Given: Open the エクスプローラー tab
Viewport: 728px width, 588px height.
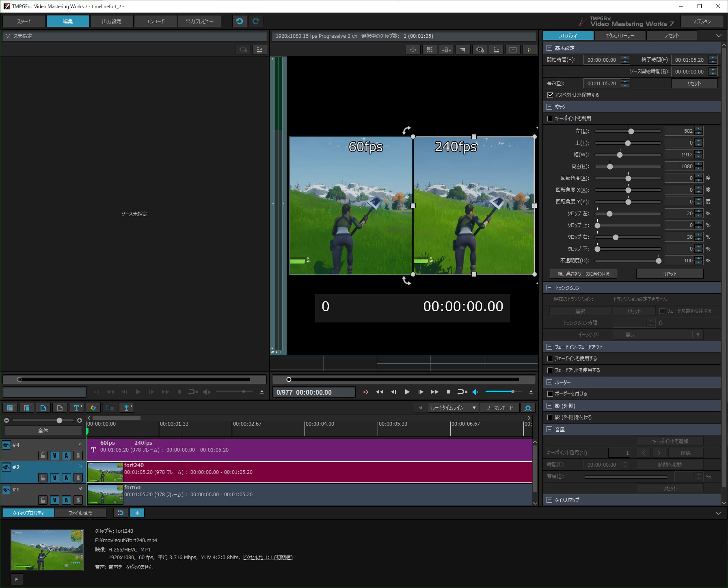Looking at the screenshot, I should 620,36.
